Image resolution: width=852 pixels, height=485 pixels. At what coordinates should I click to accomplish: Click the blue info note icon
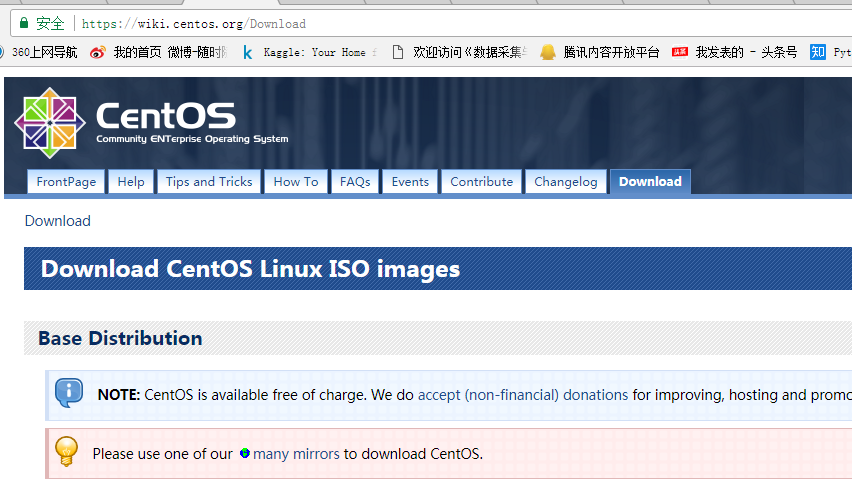(69, 393)
